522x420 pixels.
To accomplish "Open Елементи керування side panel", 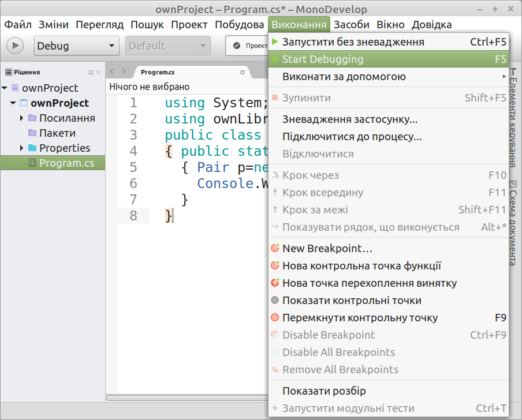I will point(513,118).
